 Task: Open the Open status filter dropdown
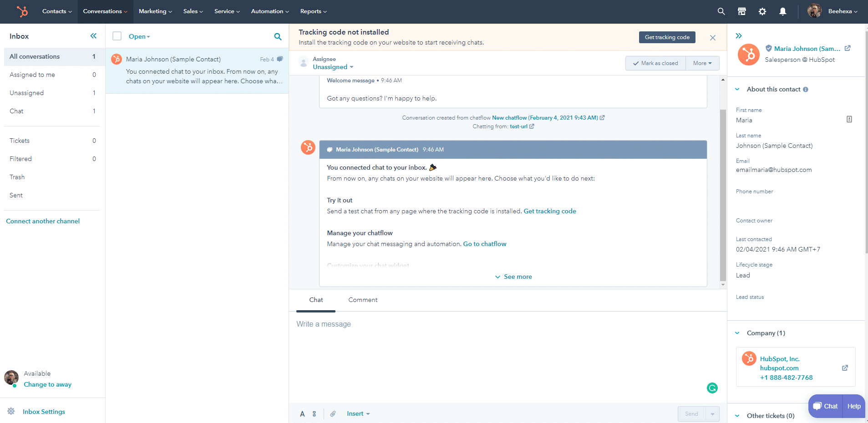point(139,36)
